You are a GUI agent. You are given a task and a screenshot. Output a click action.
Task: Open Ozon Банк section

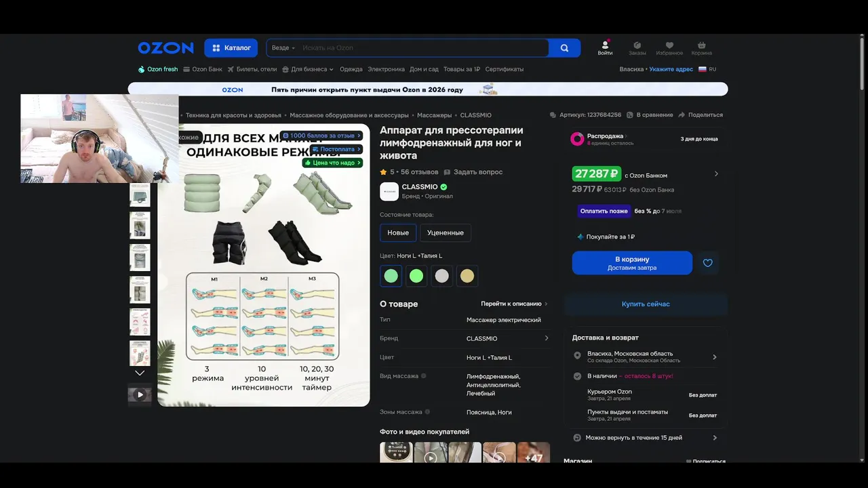click(203, 69)
